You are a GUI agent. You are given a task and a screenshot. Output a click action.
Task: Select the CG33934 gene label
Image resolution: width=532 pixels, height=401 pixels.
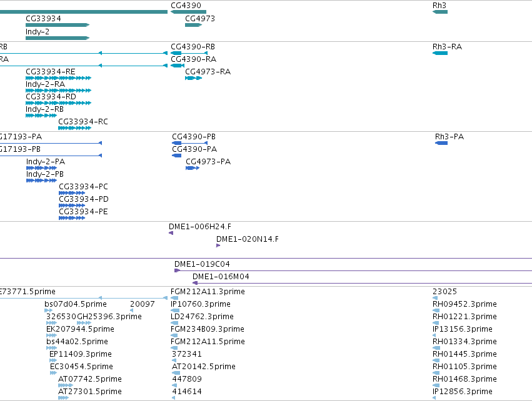43,19
